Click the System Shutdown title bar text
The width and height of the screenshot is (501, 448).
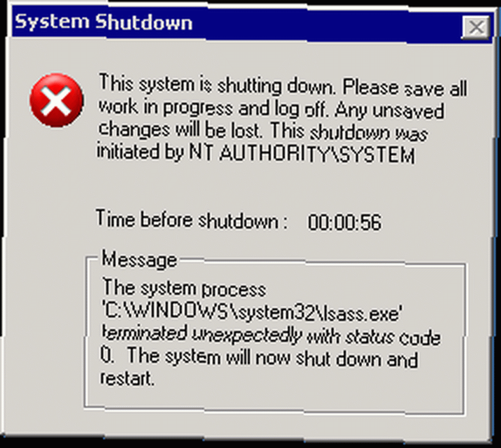104,23
